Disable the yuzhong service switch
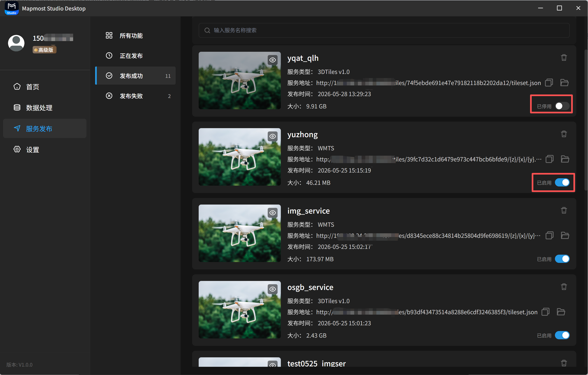This screenshot has width=588, height=375. pos(562,183)
